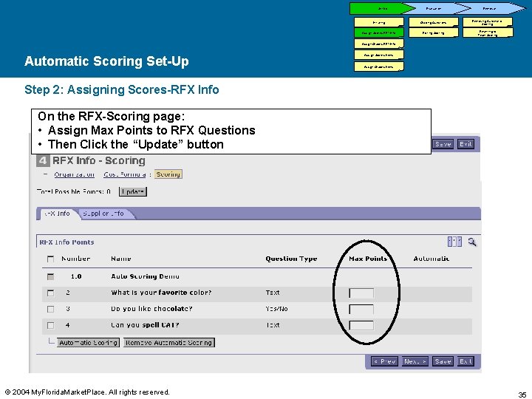Click the Remove Automatic Scoring button
Image resolution: width=532 pixels, height=399 pixels.
point(169,343)
